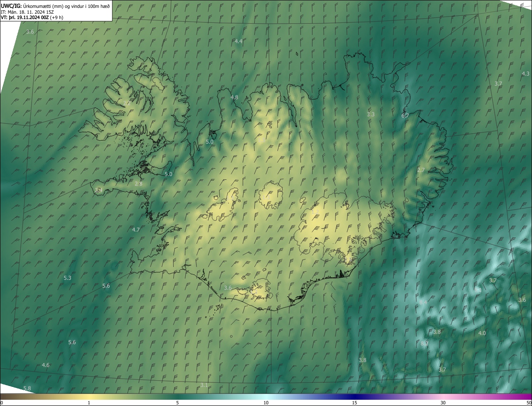The width and height of the screenshot is (532, 406).
Task: Select the 4.3 value at the map's east edge
Action: pyautogui.click(x=525, y=73)
